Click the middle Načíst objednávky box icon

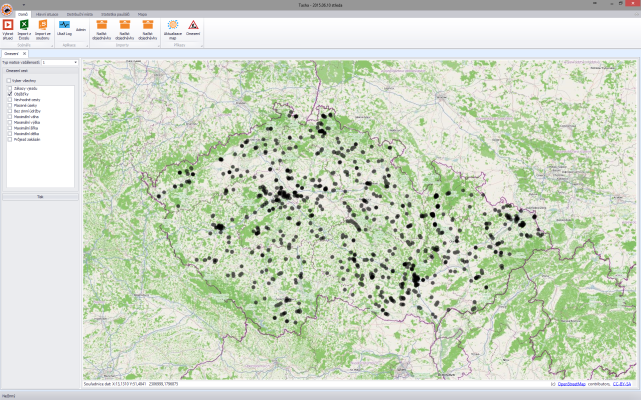click(x=125, y=25)
